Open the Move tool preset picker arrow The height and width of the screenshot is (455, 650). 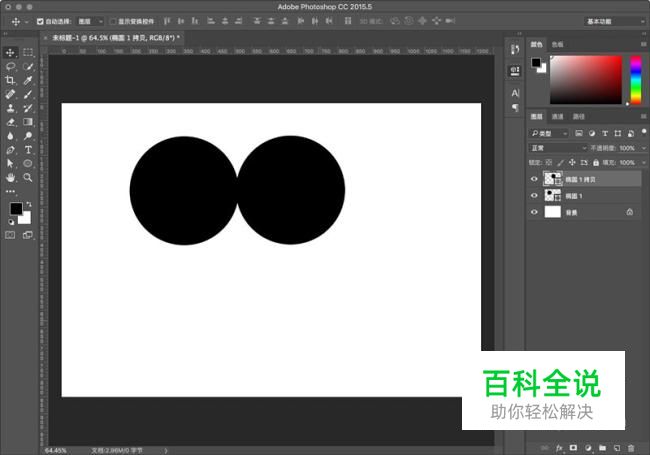coord(26,21)
